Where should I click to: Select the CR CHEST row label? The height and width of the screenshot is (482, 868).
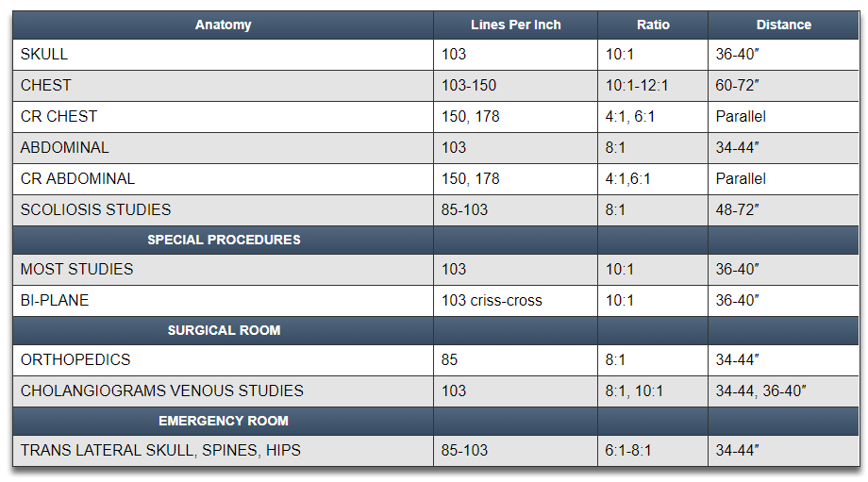(58, 116)
